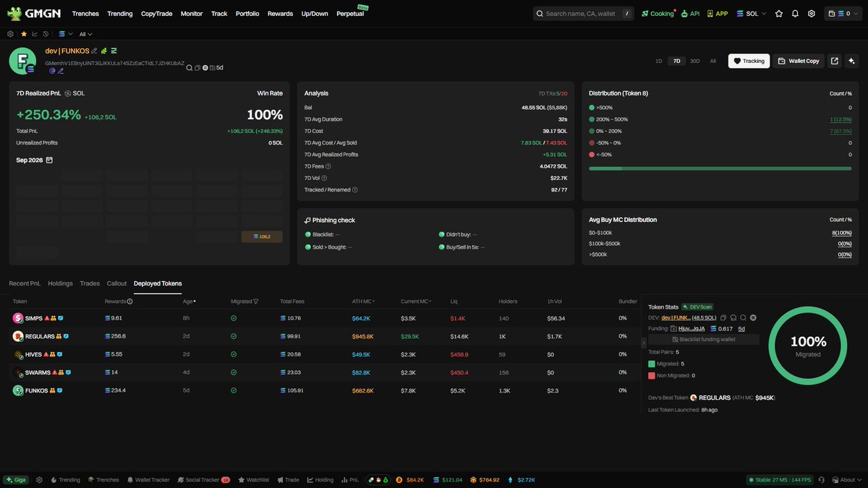Select the All time range
Image resolution: width=868 pixels, height=488 pixels.
point(712,61)
